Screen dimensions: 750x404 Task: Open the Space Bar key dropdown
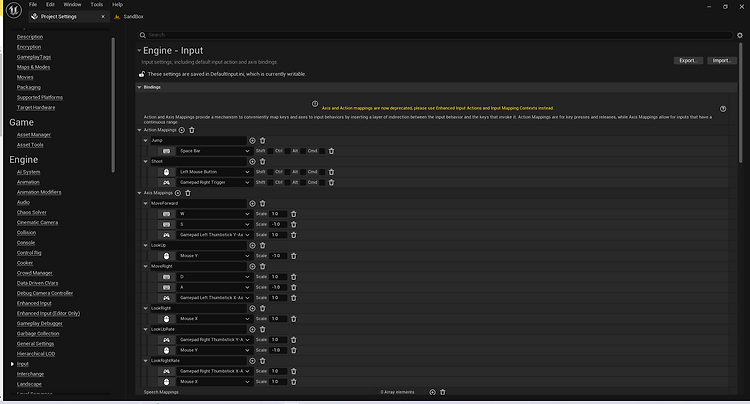214,151
